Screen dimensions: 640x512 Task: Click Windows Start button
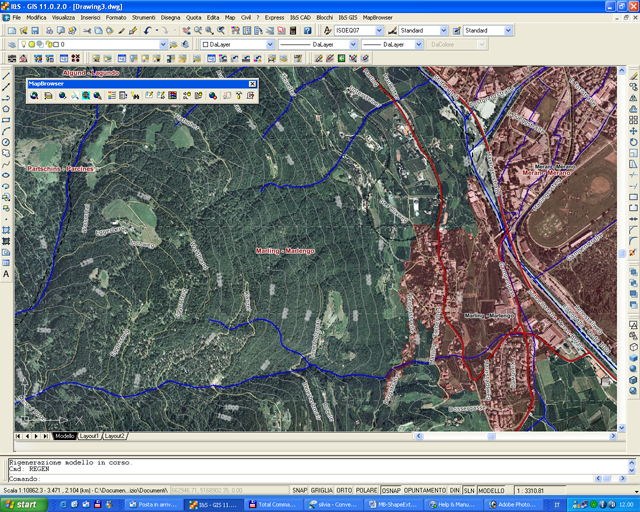click(22, 504)
